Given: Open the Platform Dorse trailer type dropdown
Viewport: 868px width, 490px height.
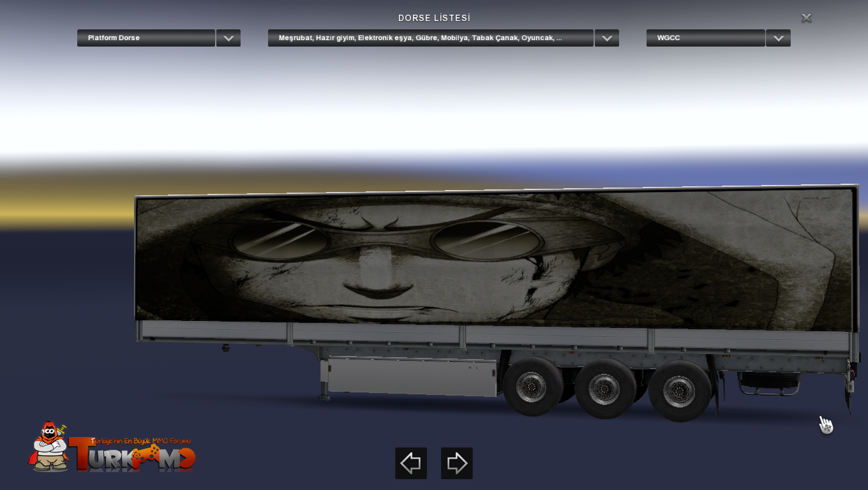Looking at the screenshot, I should click(x=146, y=38).
